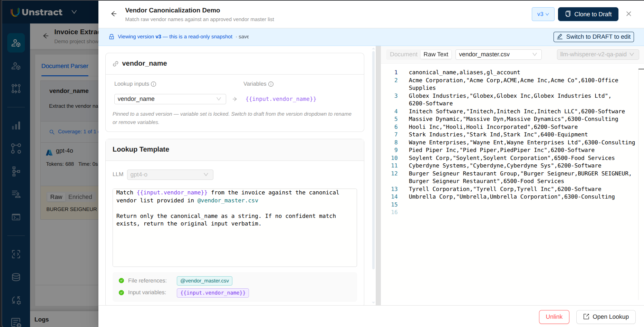This screenshot has height=327, width=644.
Task: Open the v3 version dropdown
Action: [543, 14]
